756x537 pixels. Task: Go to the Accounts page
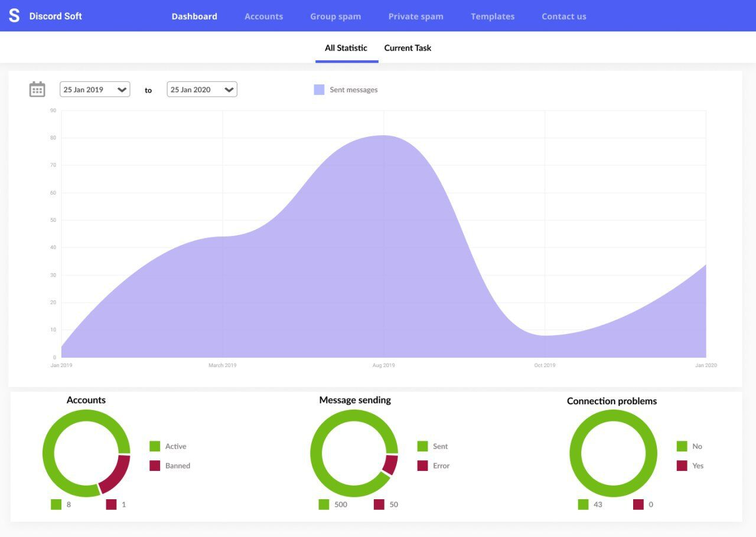(263, 17)
